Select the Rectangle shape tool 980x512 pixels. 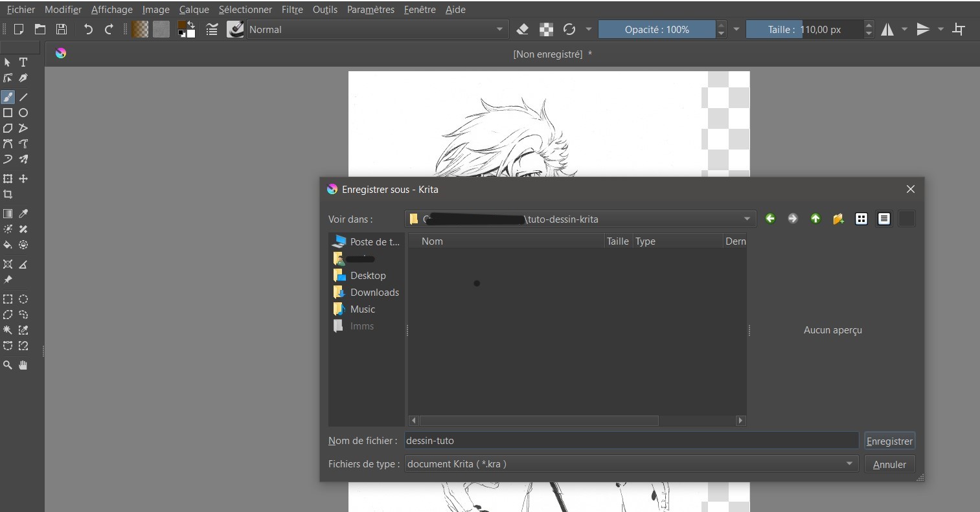[x=8, y=113]
